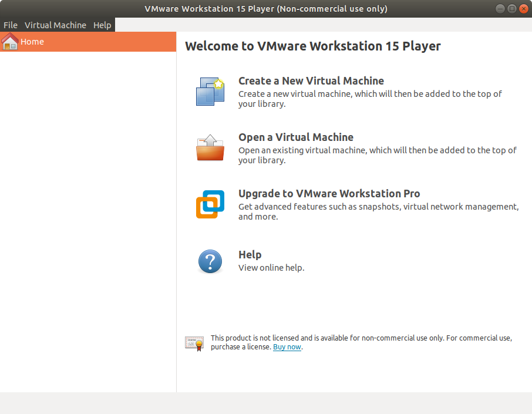The height and width of the screenshot is (414, 532).
Task: Open the File menu
Action: (x=11, y=25)
